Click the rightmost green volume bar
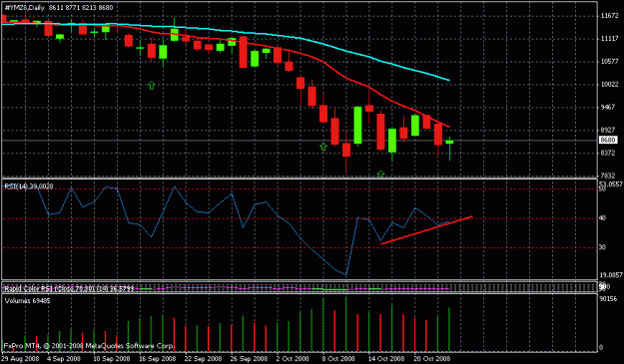 tap(449, 329)
